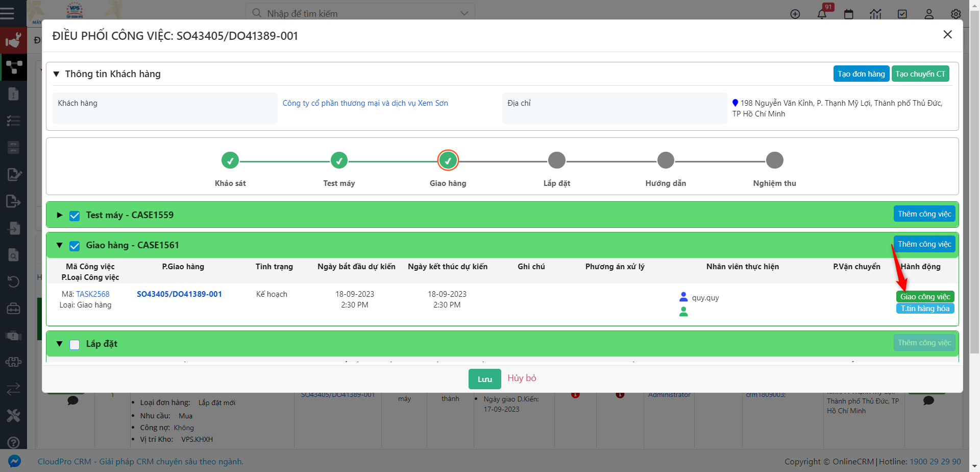
Task: Collapse the Thông tin Khách hàng section
Action: pos(57,74)
